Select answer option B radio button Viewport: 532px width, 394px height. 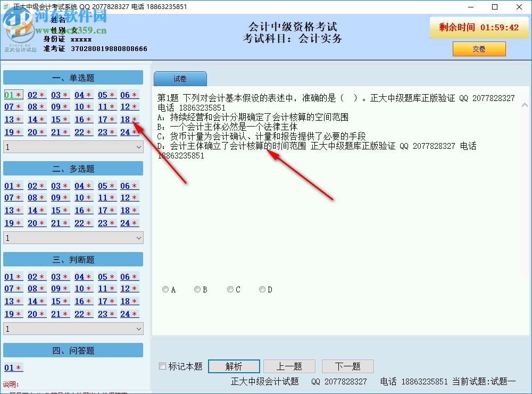point(197,289)
